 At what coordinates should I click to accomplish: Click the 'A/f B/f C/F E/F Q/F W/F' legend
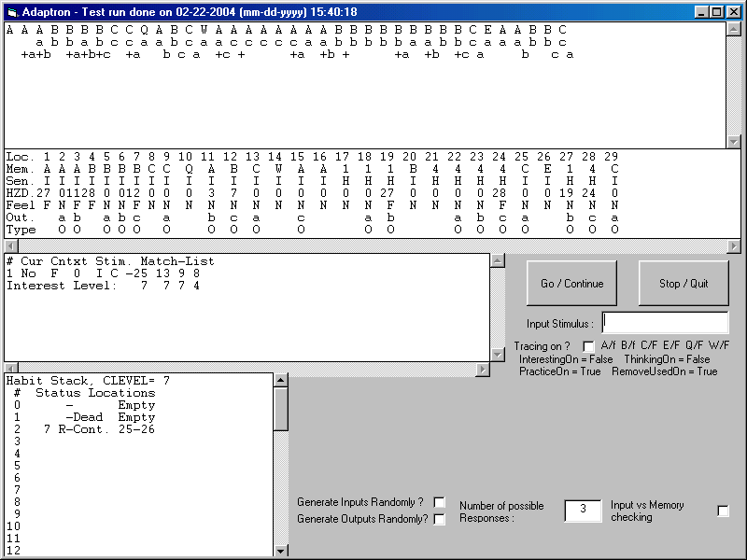pos(665,345)
